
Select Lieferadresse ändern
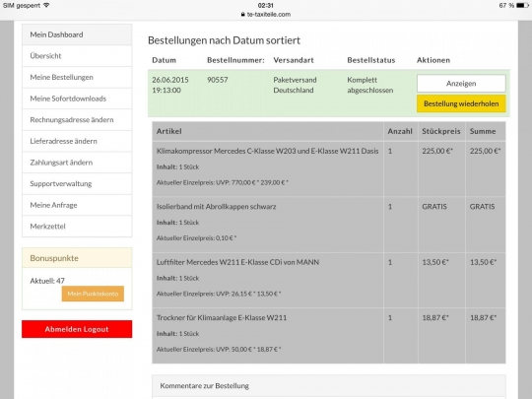77,141
